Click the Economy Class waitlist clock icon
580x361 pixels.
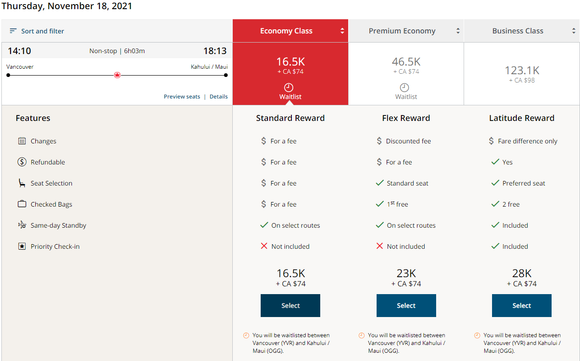[289, 88]
